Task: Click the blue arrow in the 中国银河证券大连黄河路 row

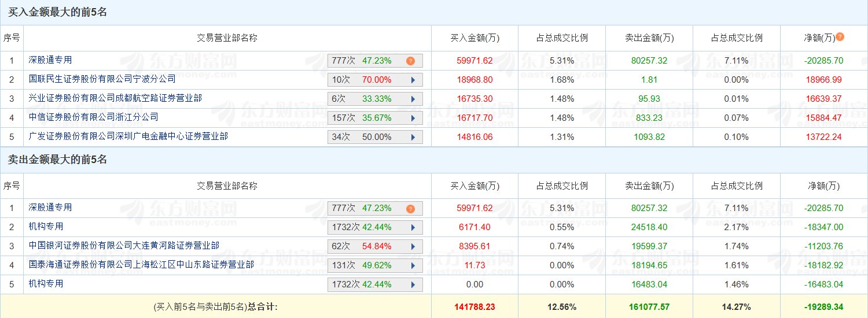Action: tap(413, 247)
